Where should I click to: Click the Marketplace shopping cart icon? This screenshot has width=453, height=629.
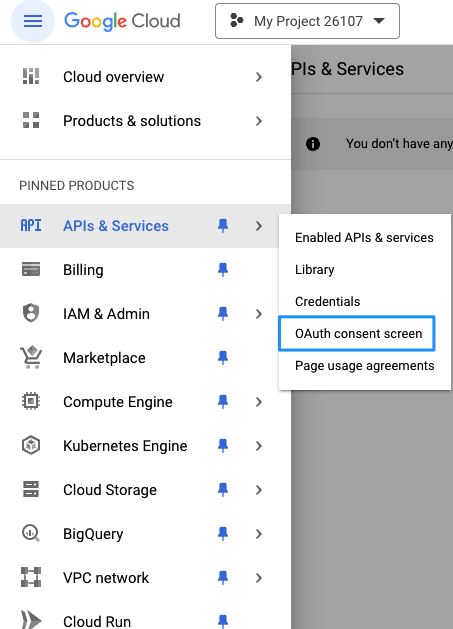31,357
